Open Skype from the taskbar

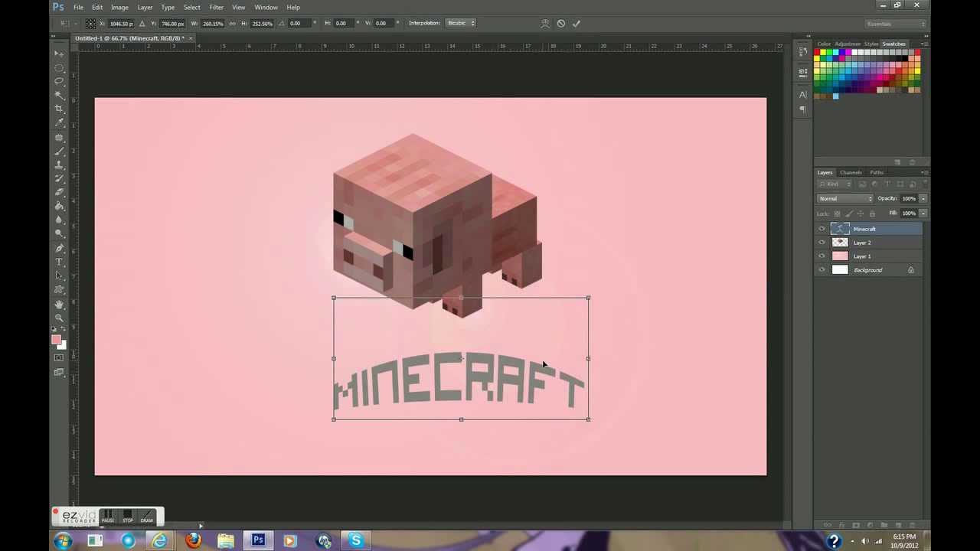tap(355, 540)
